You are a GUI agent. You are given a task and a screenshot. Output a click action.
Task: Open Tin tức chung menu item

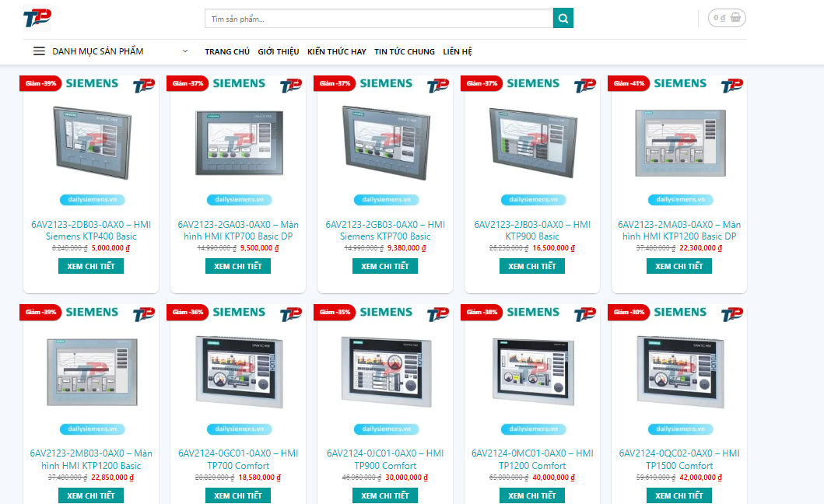point(404,51)
